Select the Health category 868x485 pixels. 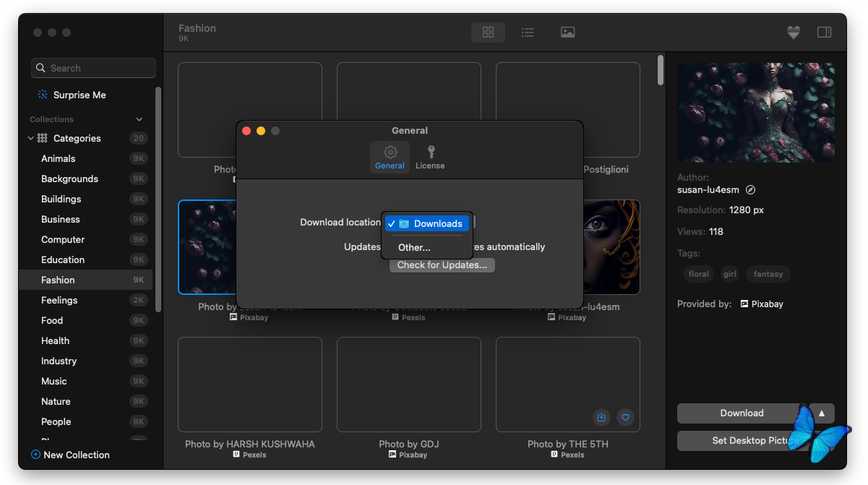pyautogui.click(x=85, y=340)
